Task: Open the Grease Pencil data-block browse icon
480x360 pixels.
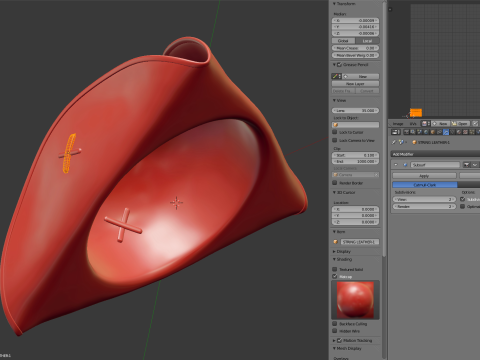Action: 337,76
